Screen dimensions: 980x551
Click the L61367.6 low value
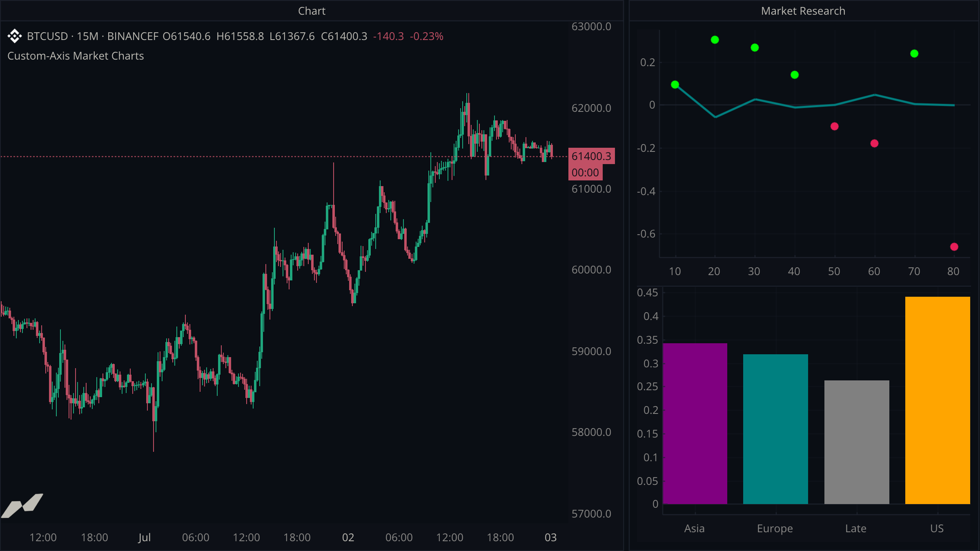(x=292, y=36)
